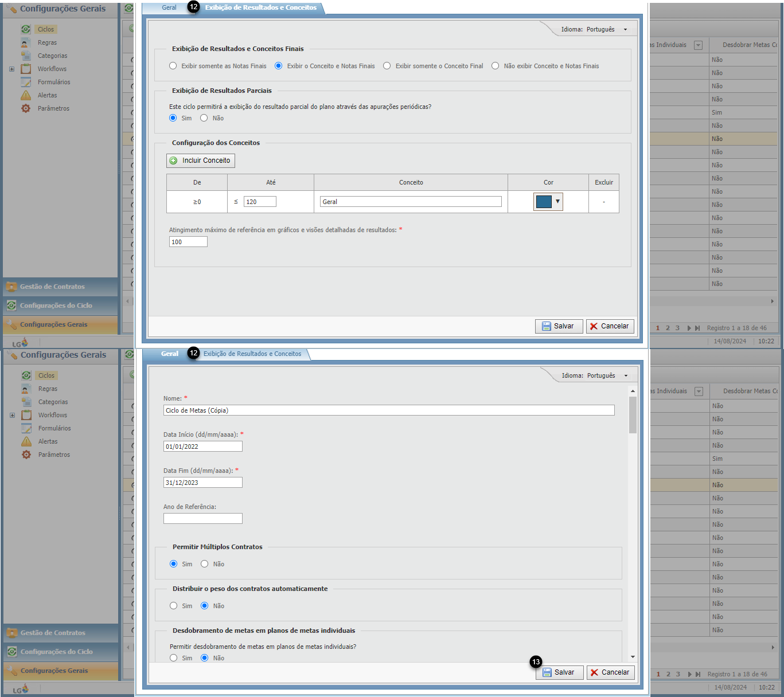This screenshot has width=784, height=697.
Task: Click the blue color swatch for Geral conceito
Action: [544, 202]
